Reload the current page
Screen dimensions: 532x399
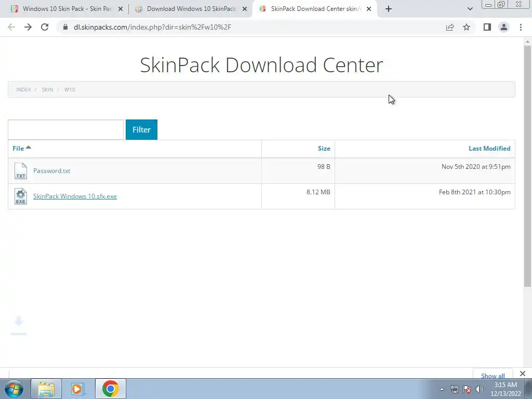(45, 27)
